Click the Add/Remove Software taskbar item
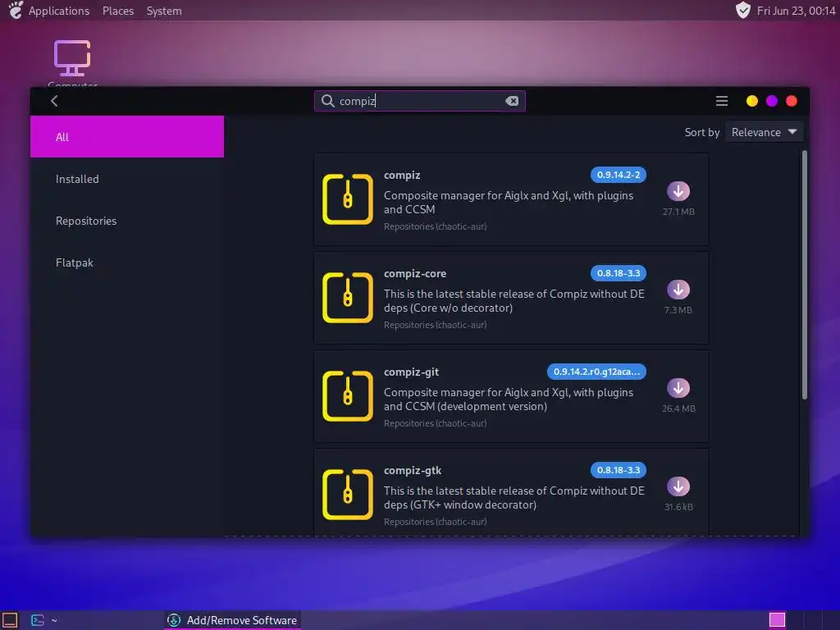 [232, 620]
